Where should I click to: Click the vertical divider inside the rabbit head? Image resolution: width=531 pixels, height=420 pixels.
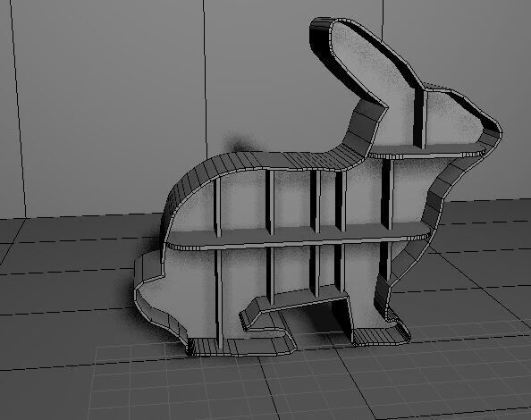(420, 119)
